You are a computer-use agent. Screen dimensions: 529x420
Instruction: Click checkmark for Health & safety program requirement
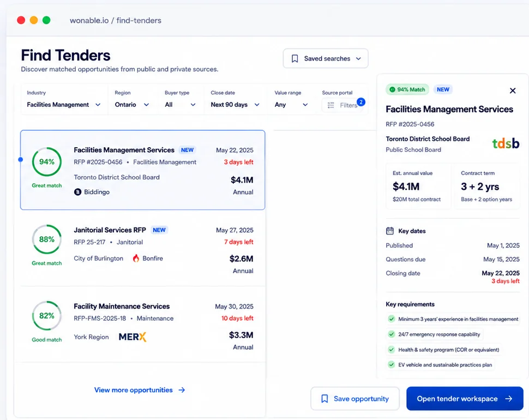[x=392, y=350]
